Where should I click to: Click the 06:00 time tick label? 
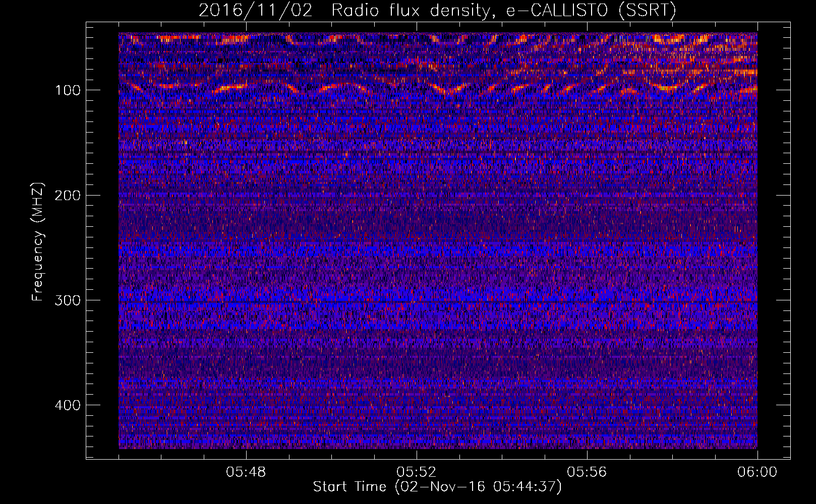tap(757, 472)
